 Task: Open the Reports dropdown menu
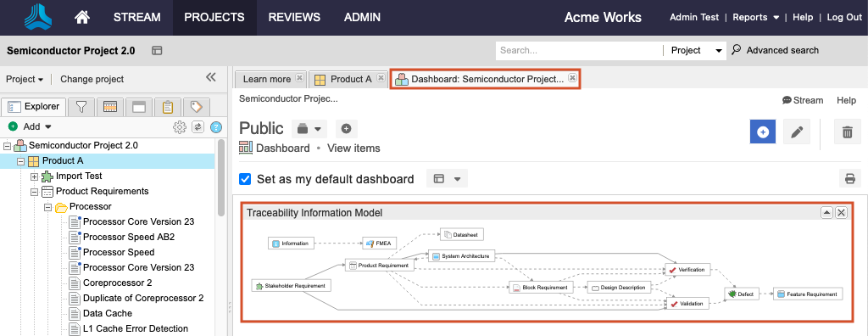755,17
